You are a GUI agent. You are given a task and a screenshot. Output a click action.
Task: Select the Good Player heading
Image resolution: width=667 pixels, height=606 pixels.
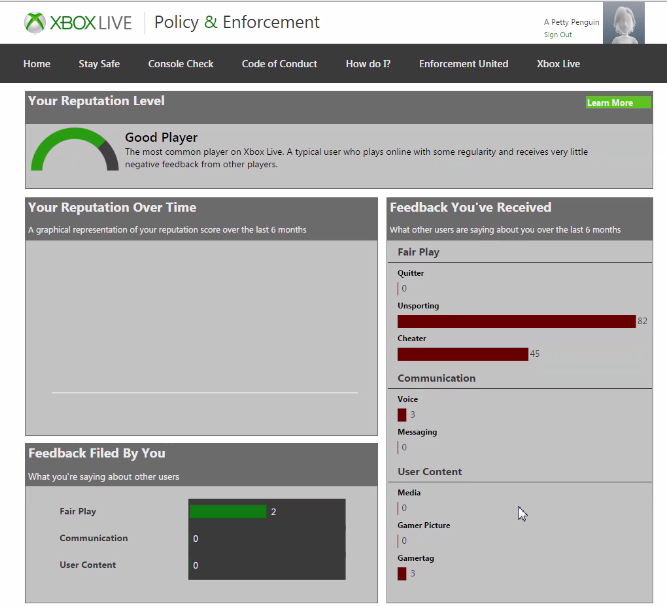point(161,137)
